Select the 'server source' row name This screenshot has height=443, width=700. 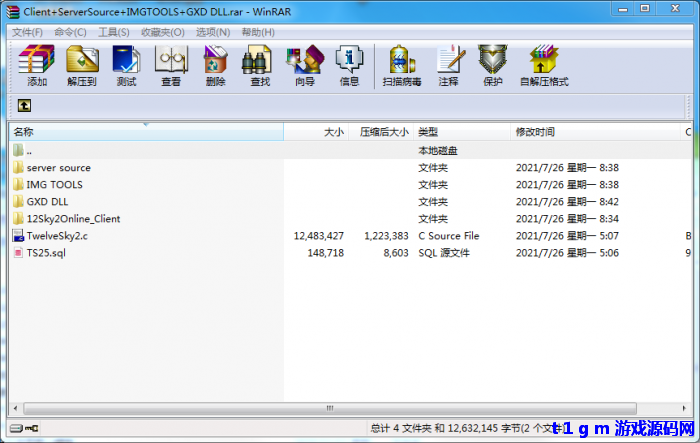coord(58,168)
